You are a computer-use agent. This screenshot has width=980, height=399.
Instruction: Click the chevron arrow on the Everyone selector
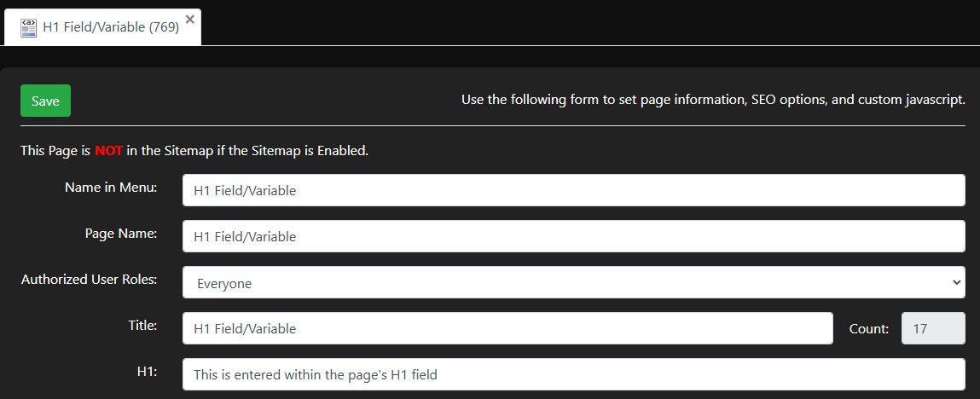(954, 283)
